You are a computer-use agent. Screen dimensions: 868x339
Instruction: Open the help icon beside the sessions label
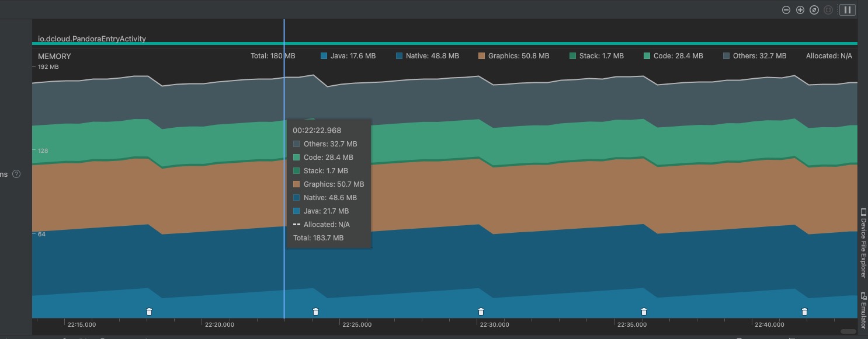point(16,174)
